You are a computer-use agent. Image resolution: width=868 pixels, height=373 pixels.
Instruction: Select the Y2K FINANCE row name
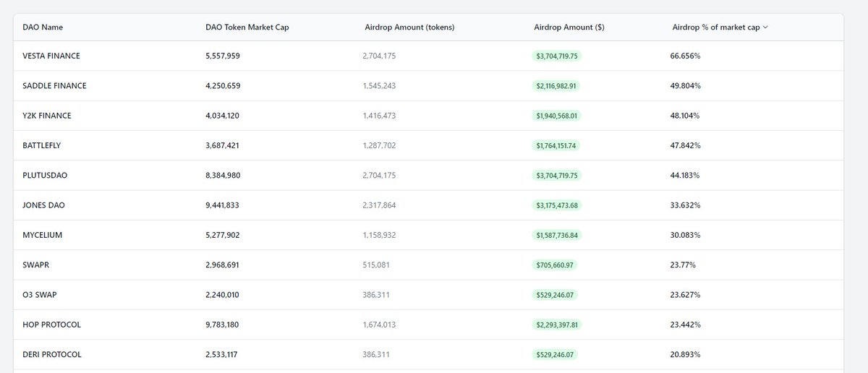47,116
